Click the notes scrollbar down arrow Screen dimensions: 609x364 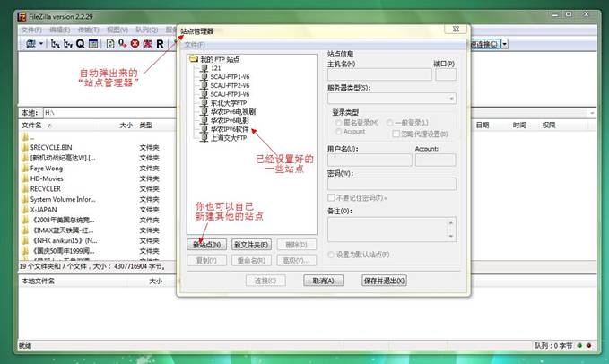(x=451, y=237)
